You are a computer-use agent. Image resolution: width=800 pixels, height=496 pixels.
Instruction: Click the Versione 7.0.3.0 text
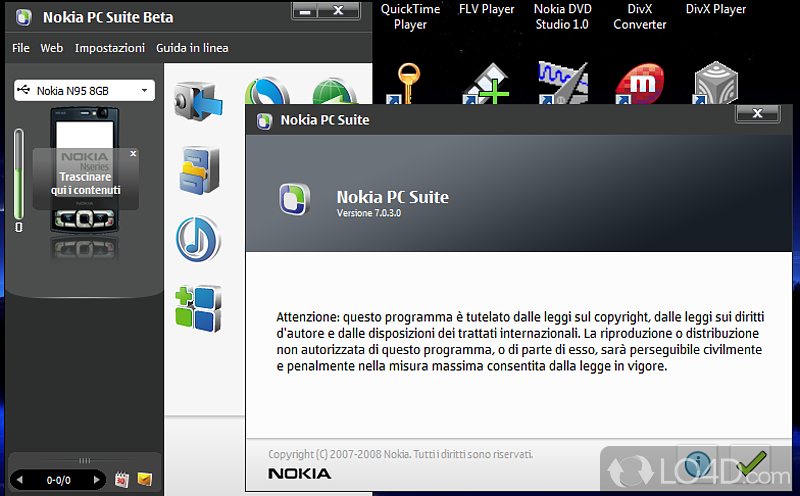[x=369, y=213]
